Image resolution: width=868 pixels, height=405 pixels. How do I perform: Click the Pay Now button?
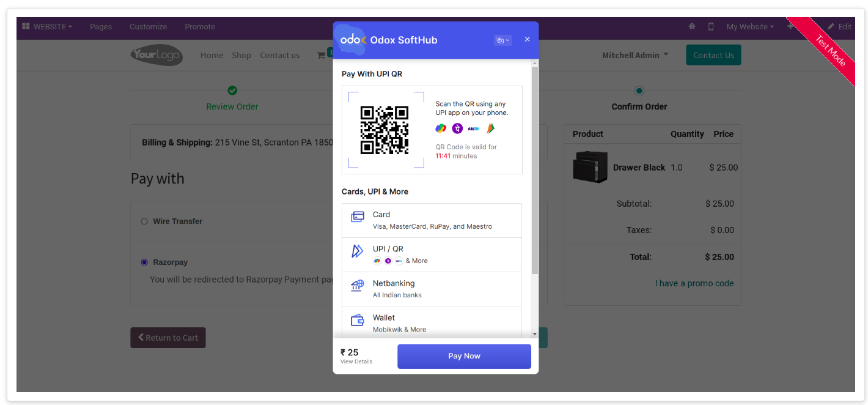pos(464,356)
